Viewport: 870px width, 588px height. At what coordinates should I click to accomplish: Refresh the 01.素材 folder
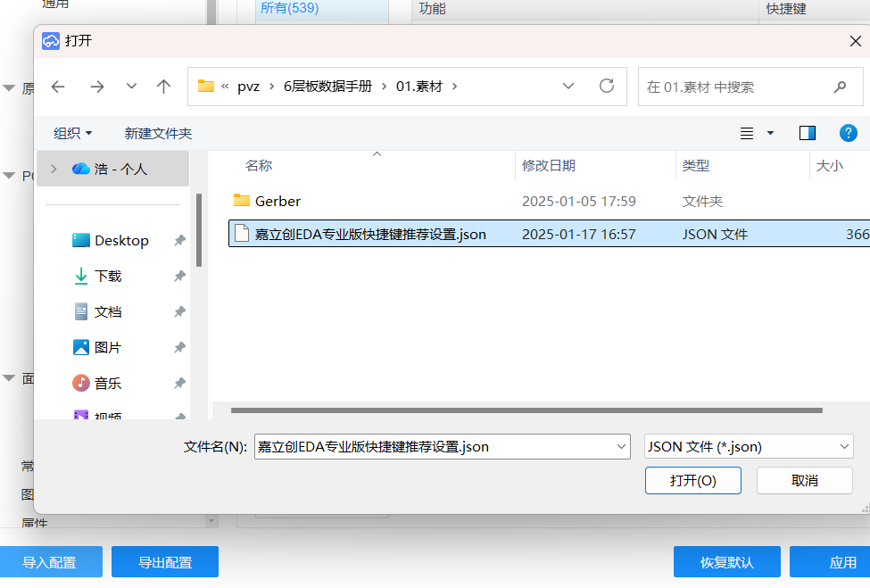point(607,86)
